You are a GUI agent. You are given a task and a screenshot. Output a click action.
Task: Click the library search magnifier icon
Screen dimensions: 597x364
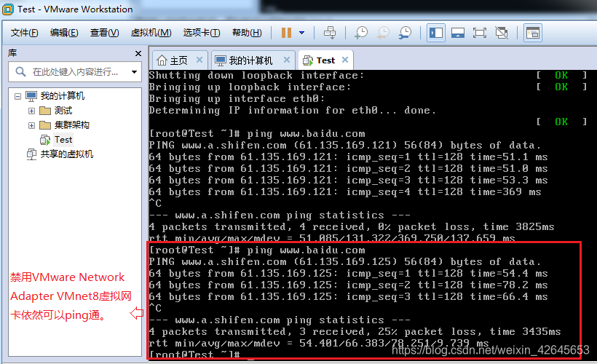[x=20, y=71]
